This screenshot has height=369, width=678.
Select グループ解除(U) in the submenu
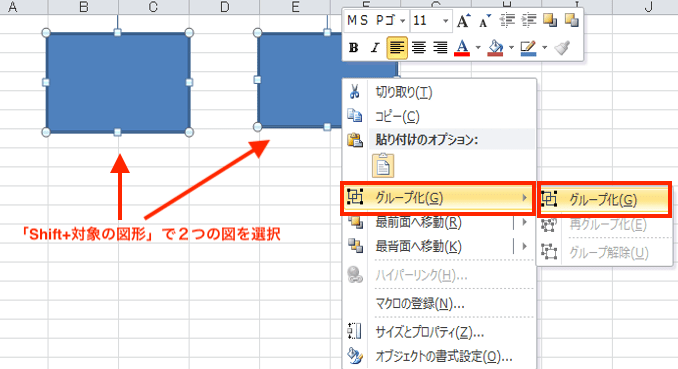pos(604,252)
